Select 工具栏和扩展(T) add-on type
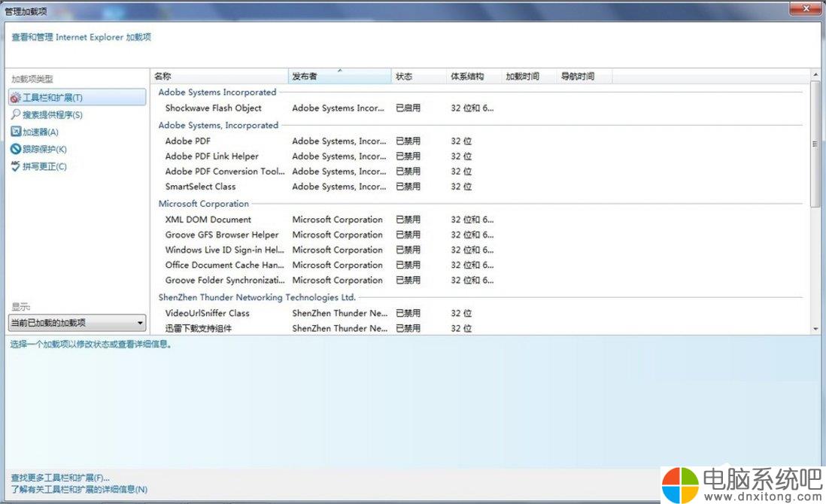The height and width of the screenshot is (504, 826). pos(77,98)
